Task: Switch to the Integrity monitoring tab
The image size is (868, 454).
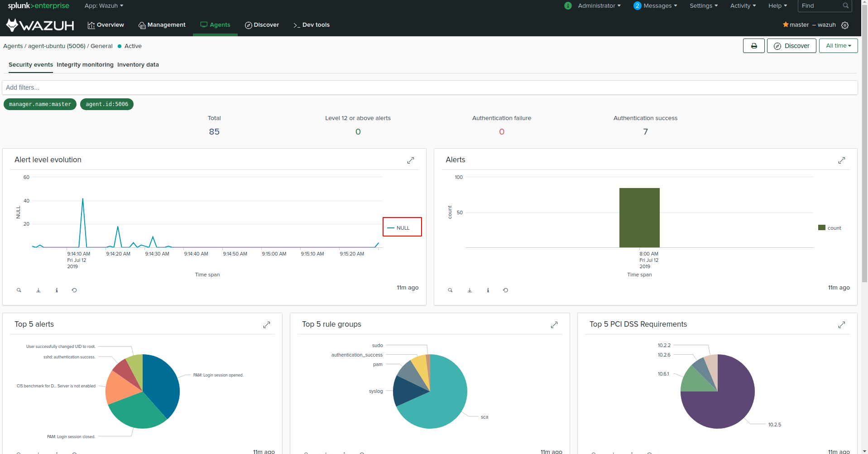Action: (x=85, y=65)
